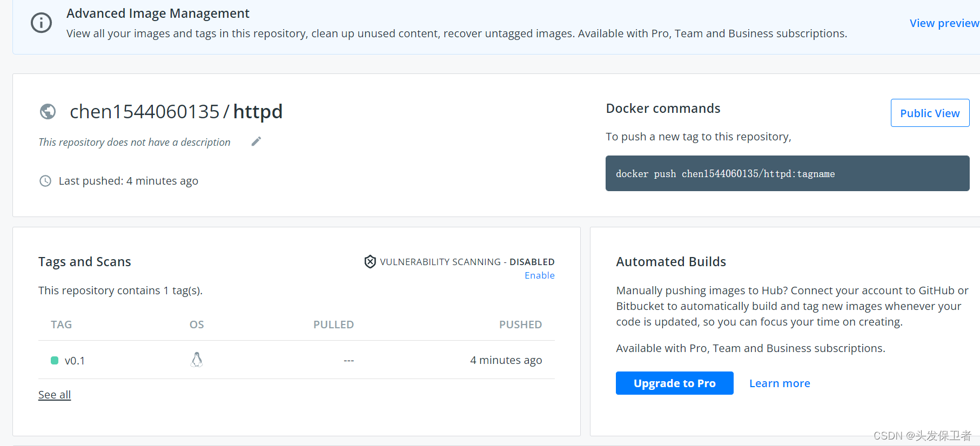Click the OS column header
The height and width of the screenshot is (446, 980).
pyautogui.click(x=197, y=325)
